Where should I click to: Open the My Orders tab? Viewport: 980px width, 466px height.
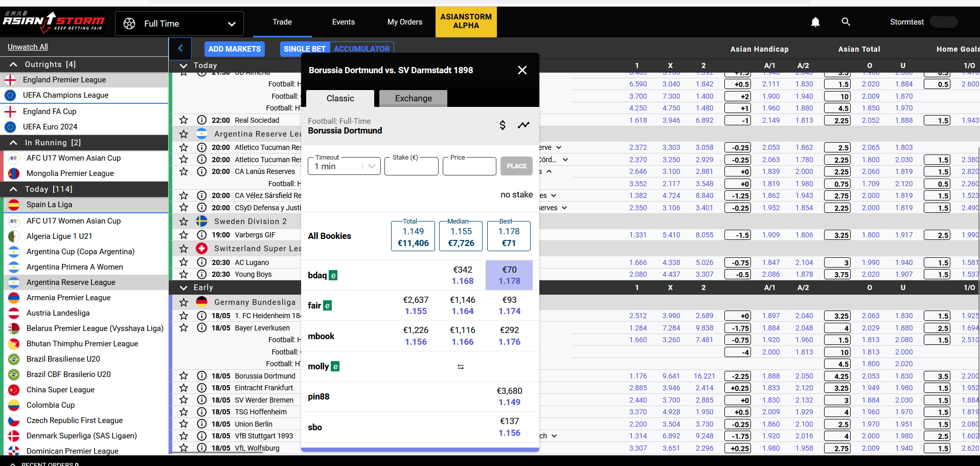click(x=405, y=22)
